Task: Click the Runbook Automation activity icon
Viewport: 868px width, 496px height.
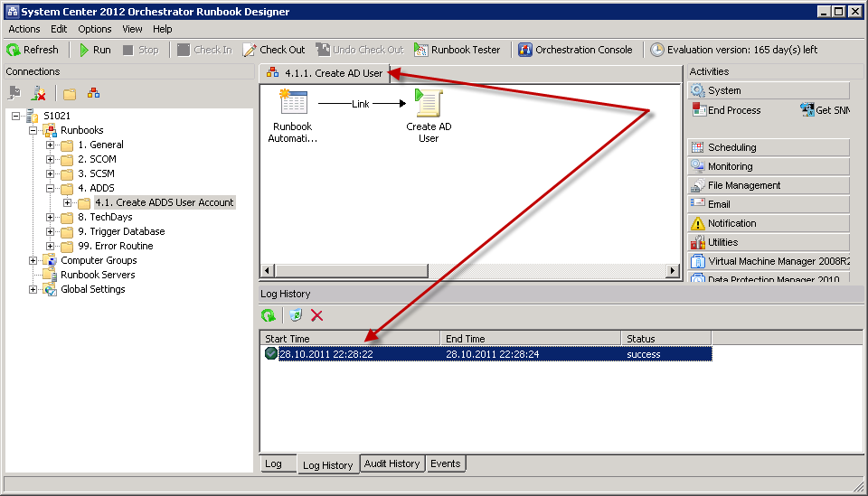Action: coord(293,104)
